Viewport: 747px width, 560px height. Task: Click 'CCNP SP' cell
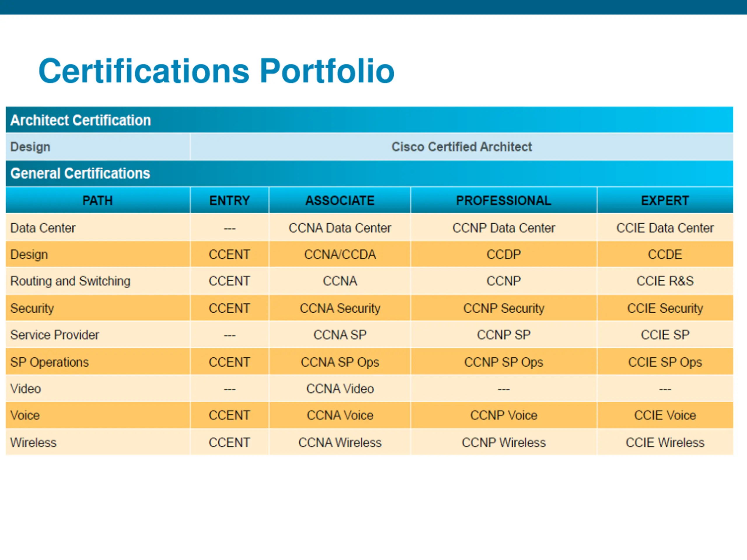pyautogui.click(x=504, y=335)
